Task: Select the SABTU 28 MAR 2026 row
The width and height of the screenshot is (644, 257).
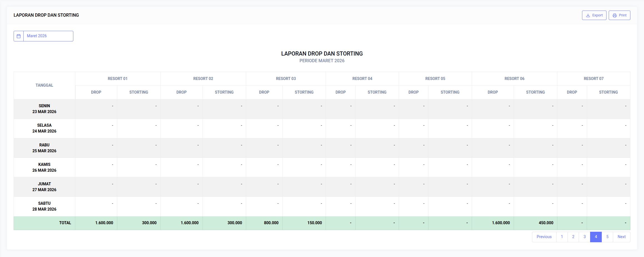Action: [44, 206]
